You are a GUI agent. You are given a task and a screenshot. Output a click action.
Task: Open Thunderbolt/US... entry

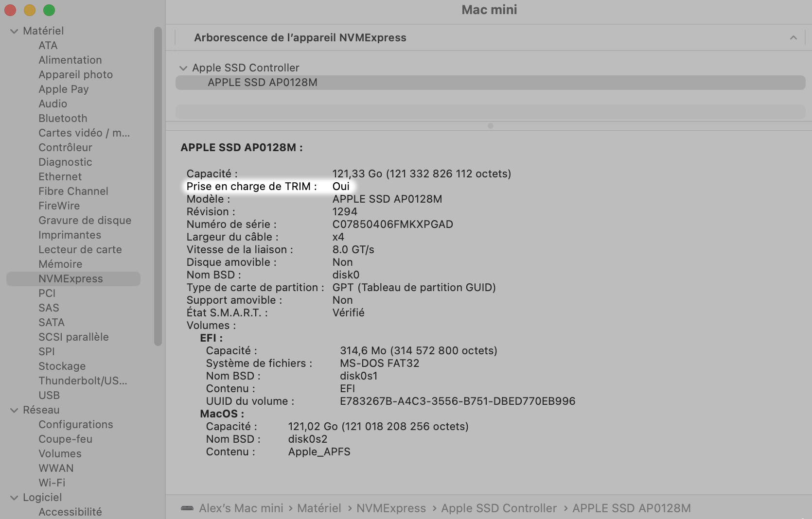click(x=83, y=381)
